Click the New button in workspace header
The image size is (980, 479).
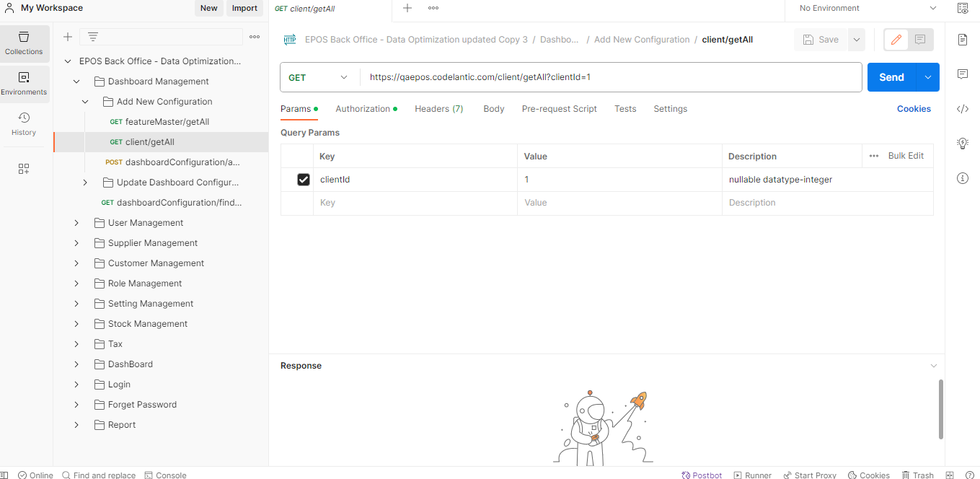click(x=209, y=8)
